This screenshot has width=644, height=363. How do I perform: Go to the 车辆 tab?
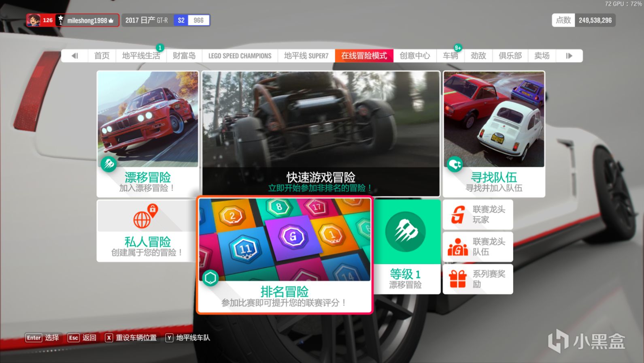(x=451, y=56)
